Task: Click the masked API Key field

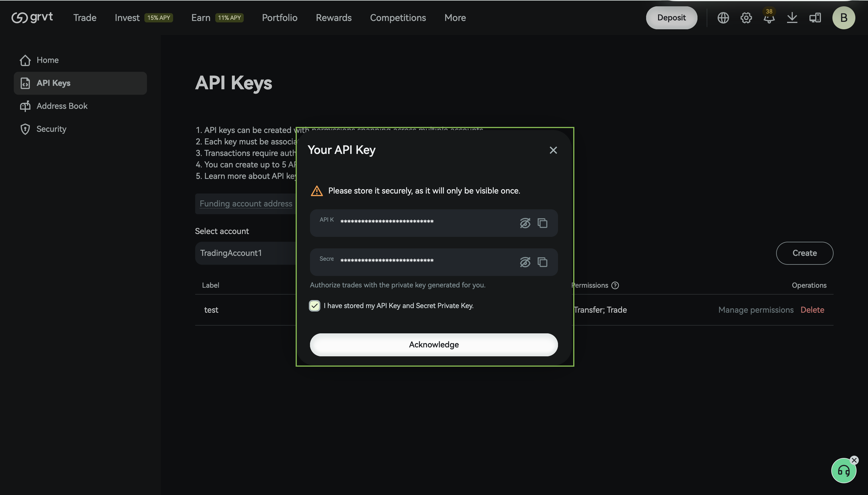Action: coord(434,223)
